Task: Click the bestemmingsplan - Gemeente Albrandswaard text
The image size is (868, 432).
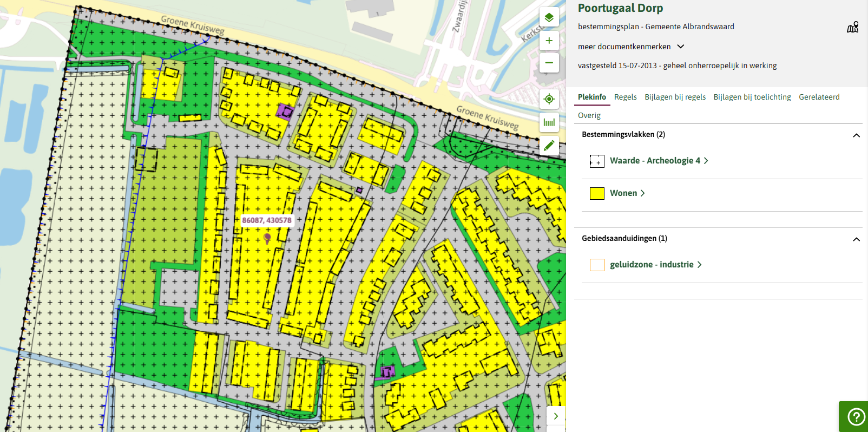Action: (656, 27)
